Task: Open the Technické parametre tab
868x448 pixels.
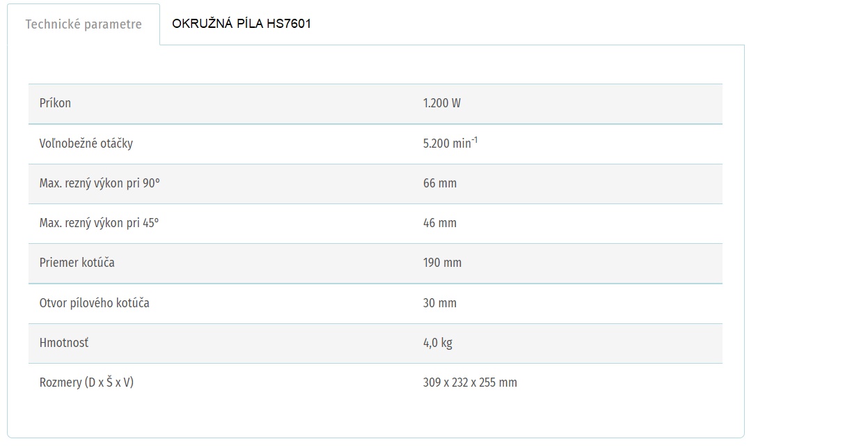Action: click(x=84, y=24)
